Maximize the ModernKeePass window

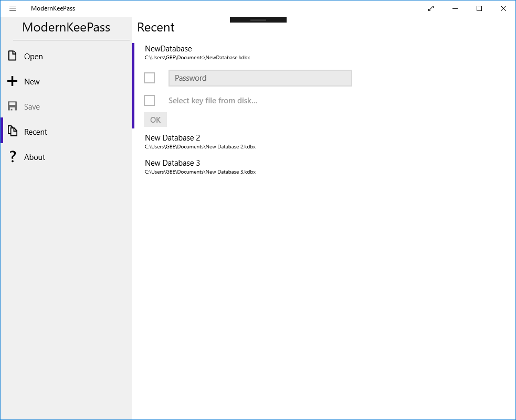pos(479,8)
